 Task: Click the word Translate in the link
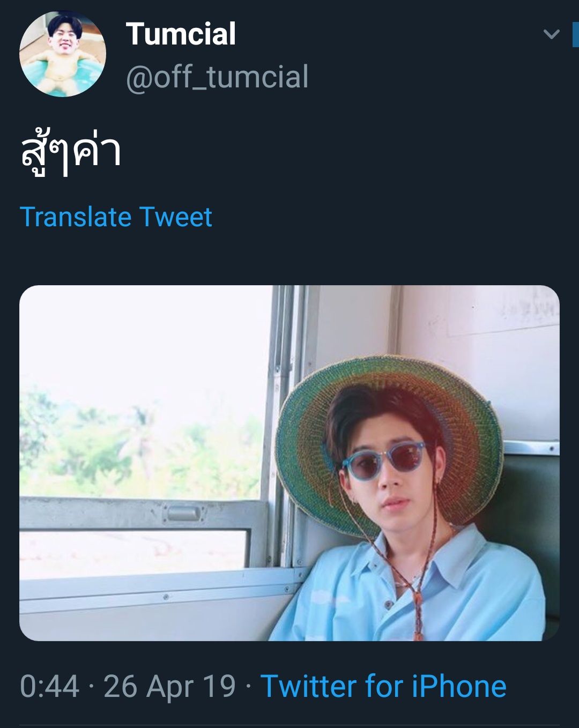[76, 217]
